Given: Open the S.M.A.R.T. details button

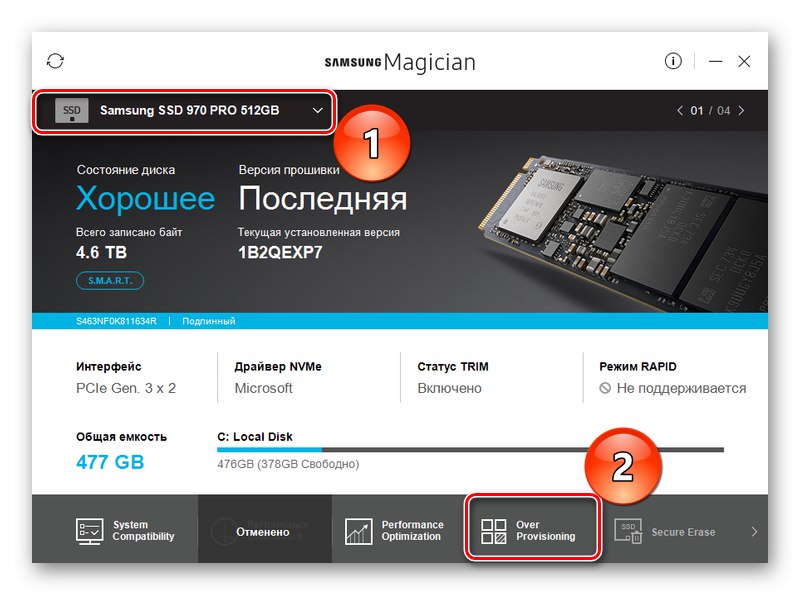Looking at the screenshot, I should (110, 281).
